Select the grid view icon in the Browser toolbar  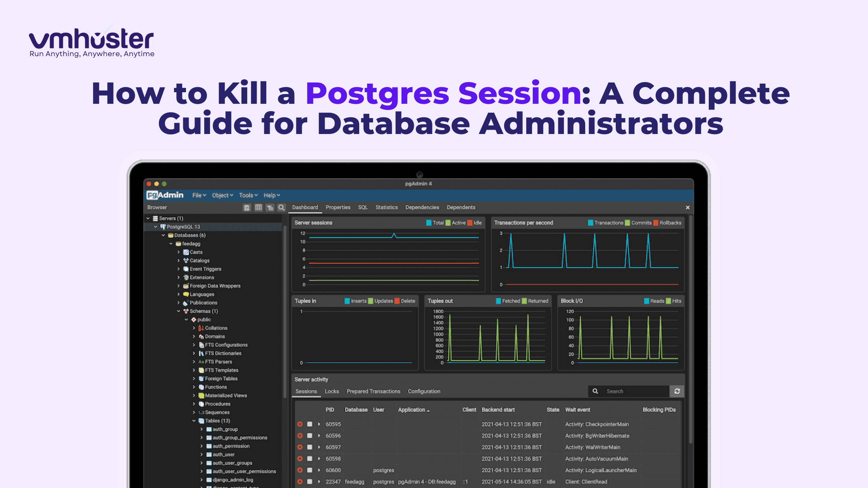click(x=258, y=207)
